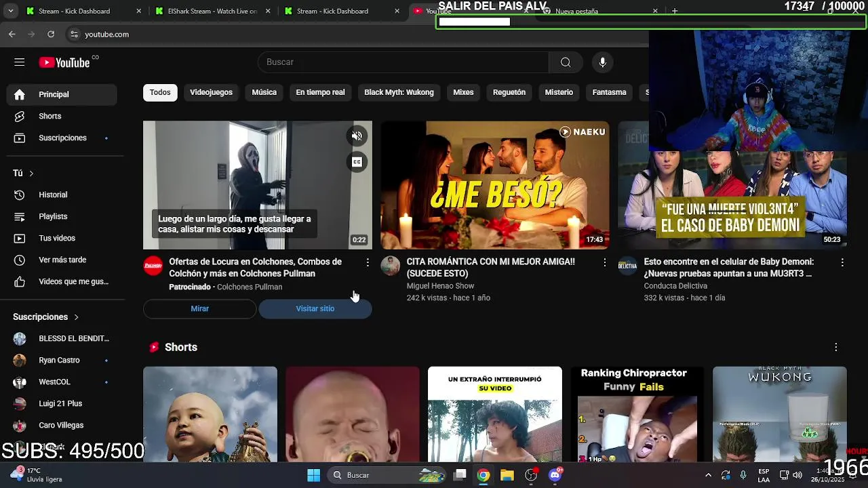Open Suscripciones in the sidebar
This screenshot has height=488, width=868.
(62, 138)
